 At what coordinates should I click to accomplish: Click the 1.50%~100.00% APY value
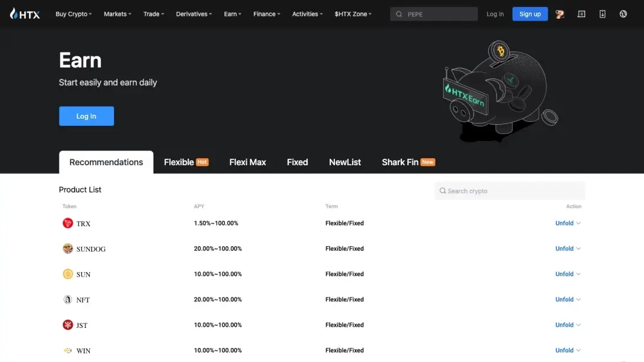(216, 223)
